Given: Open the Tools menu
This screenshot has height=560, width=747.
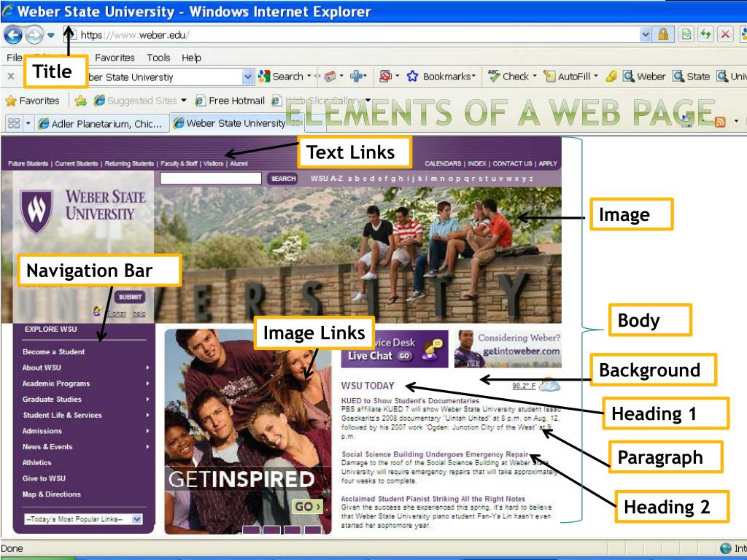Looking at the screenshot, I should pos(158,58).
